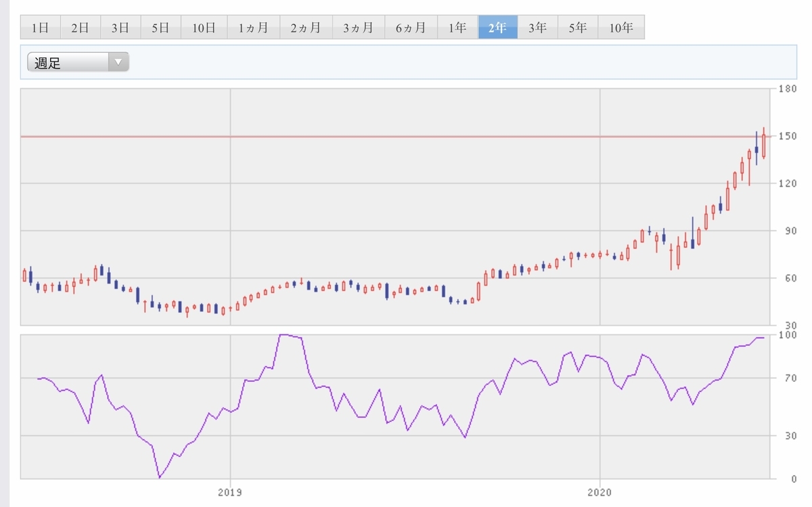Select the 1日 time range tab
The width and height of the screenshot is (812, 507).
[x=40, y=28]
